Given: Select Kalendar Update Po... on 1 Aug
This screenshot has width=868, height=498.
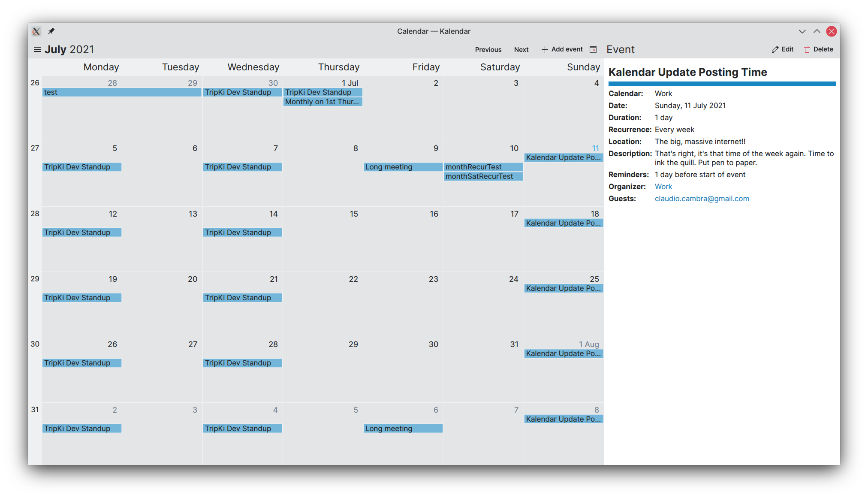Looking at the screenshot, I should 564,353.
